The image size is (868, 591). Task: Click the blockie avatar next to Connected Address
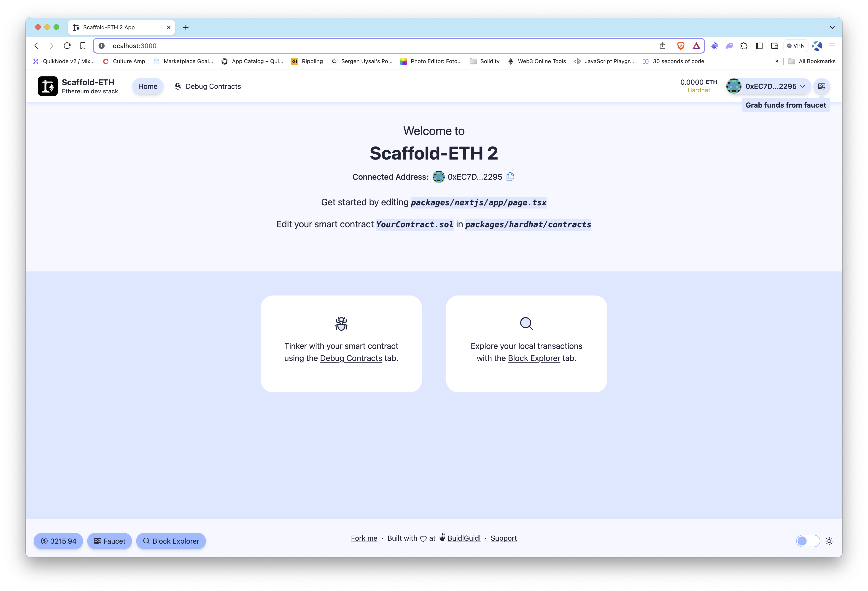pyautogui.click(x=438, y=177)
